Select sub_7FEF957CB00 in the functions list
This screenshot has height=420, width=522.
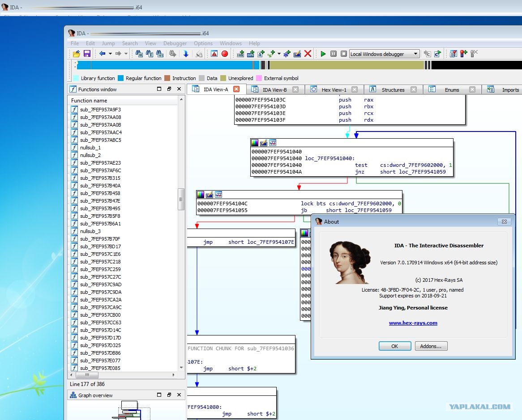coord(100,315)
